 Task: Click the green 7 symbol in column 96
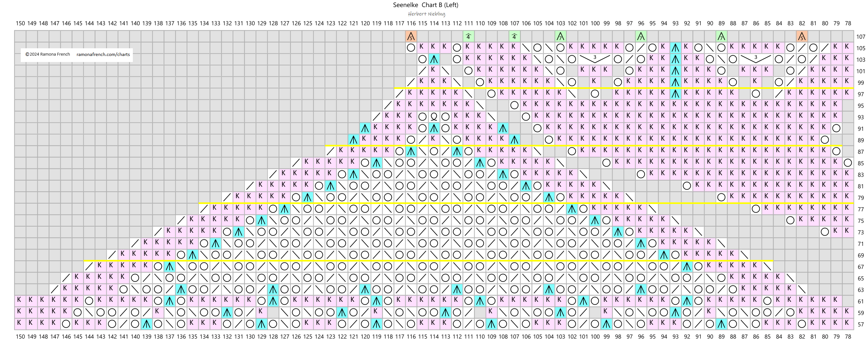coord(641,36)
